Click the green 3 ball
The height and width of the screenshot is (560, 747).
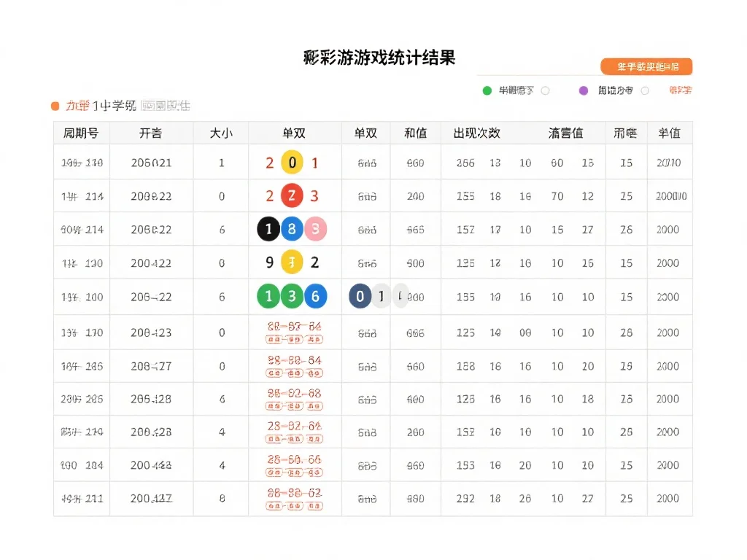(292, 296)
